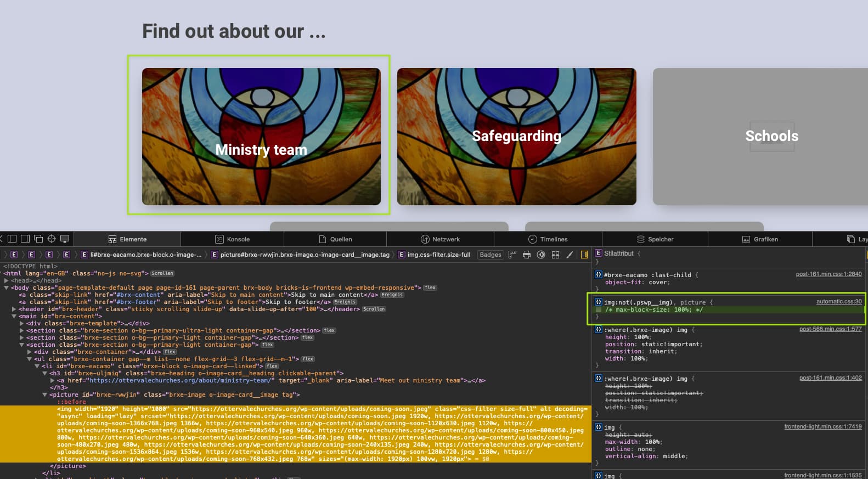Click Ereignis badge on skip to footer link
Screen dimensions: 868x479
tap(345, 302)
